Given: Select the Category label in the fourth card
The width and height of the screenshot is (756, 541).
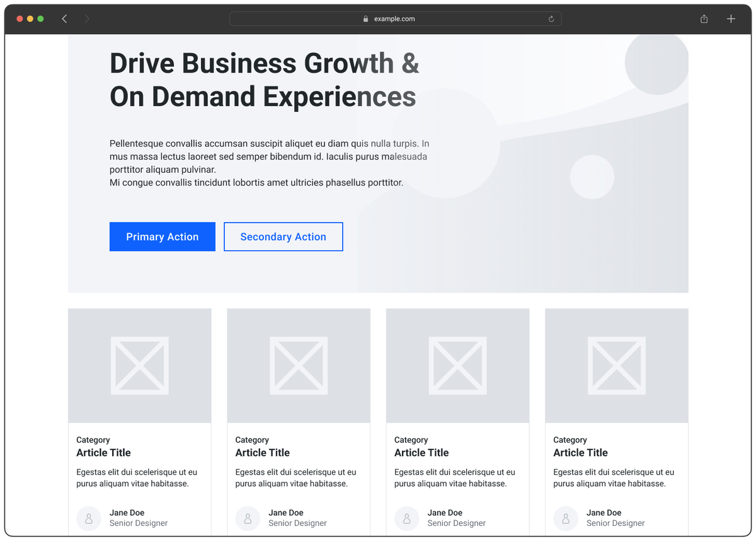Looking at the screenshot, I should (570, 440).
